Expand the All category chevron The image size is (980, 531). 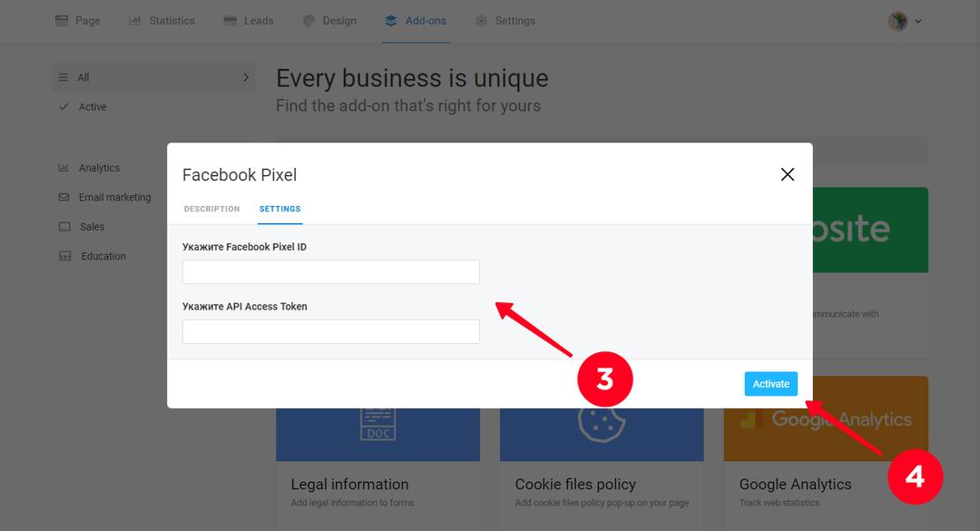[x=246, y=77]
